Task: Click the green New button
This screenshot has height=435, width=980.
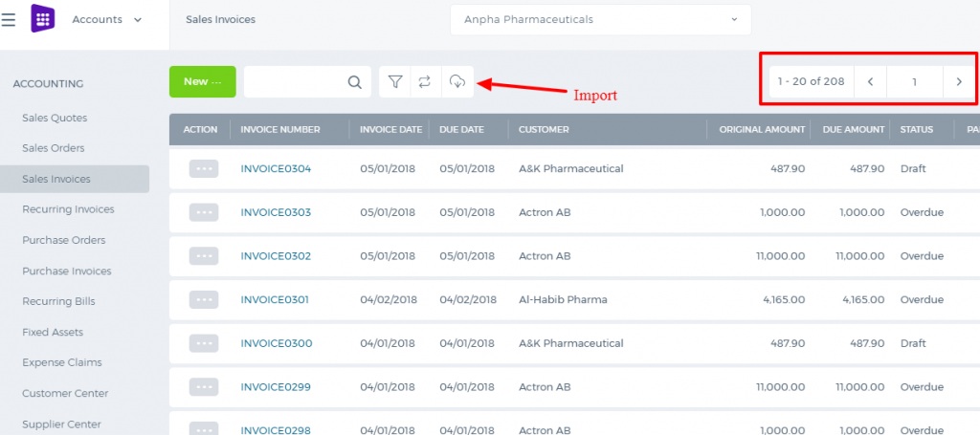Action: tap(203, 82)
